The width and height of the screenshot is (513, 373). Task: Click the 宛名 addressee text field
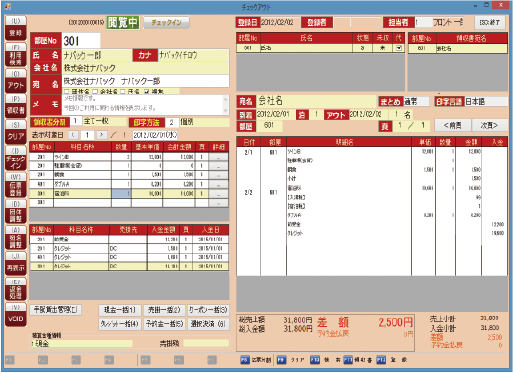[x=146, y=81]
